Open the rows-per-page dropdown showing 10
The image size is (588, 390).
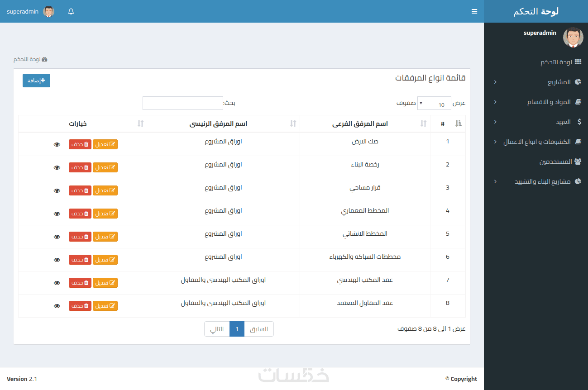[x=434, y=103]
